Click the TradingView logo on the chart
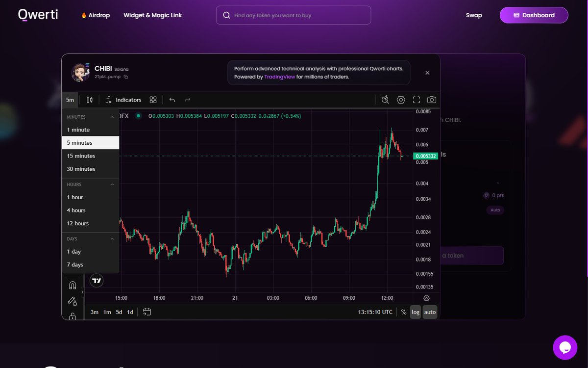The width and height of the screenshot is (588, 368). 97,281
